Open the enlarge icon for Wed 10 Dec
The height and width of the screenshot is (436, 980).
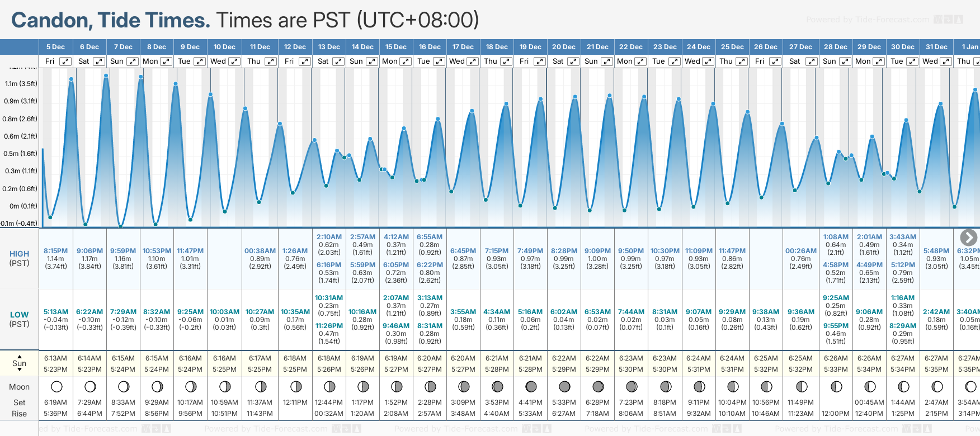234,61
